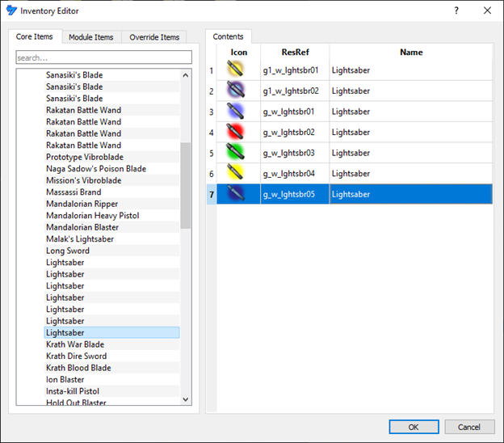
Task: Select row header number 3
Action: [x=212, y=112]
